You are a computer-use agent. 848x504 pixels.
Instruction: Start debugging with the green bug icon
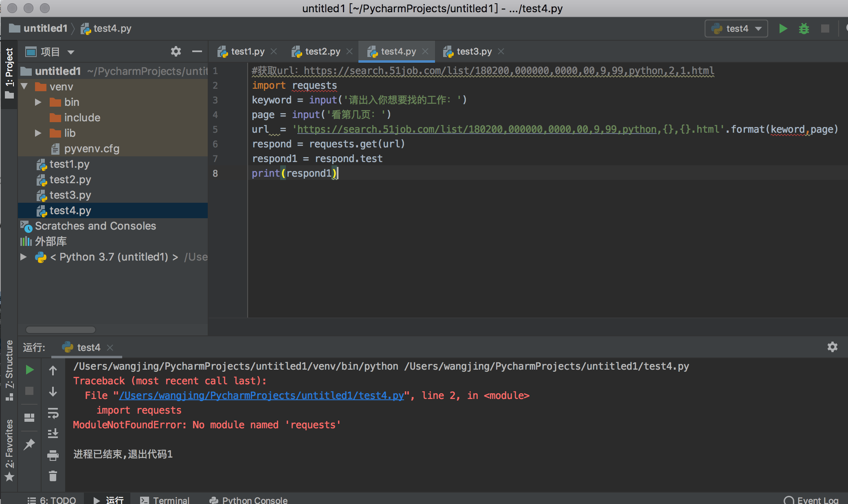804,28
